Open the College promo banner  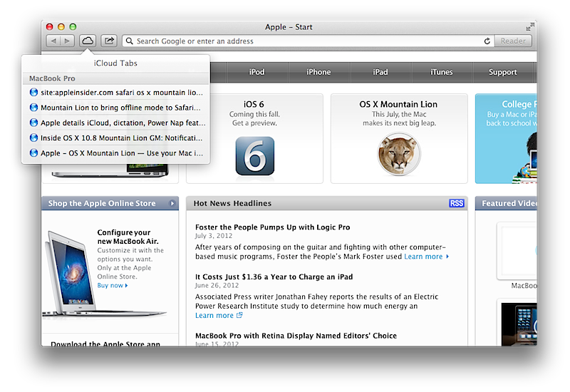pos(506,138)
